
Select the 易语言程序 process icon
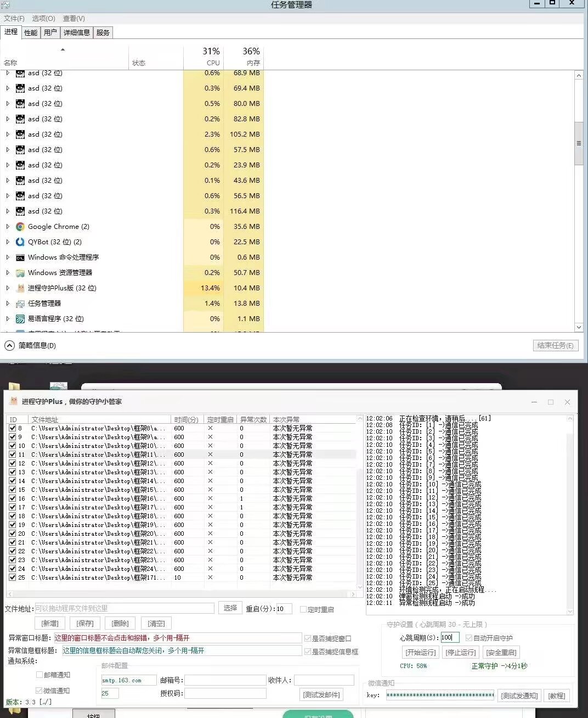tap(20, 319)
